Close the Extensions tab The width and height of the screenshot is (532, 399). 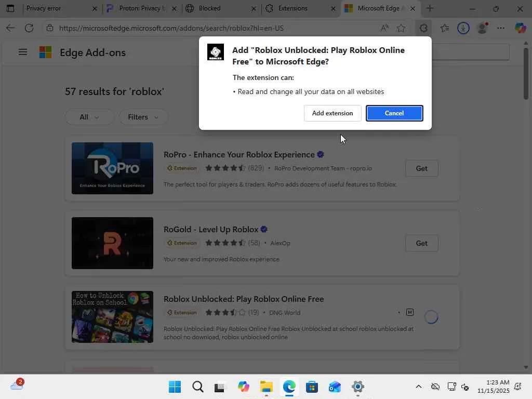333,9
